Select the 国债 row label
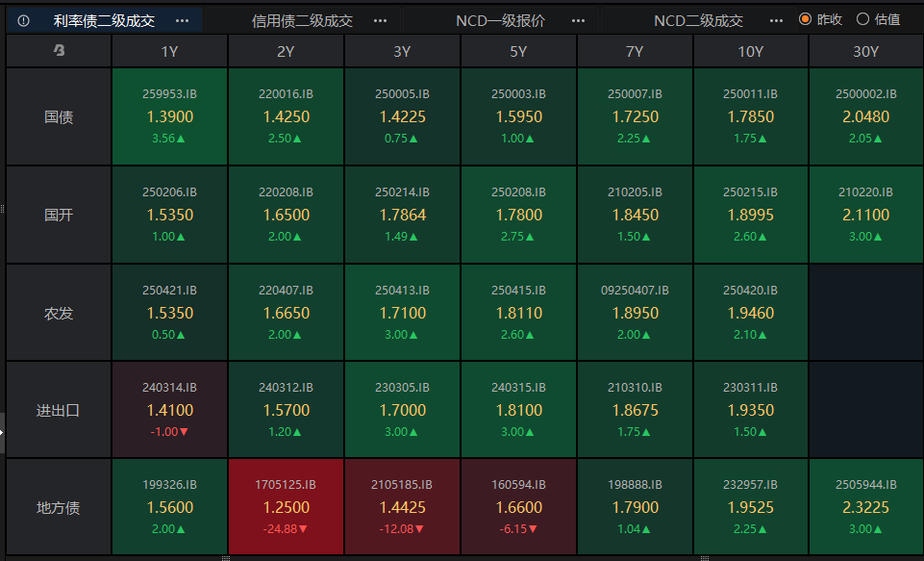Viewport: 924px width, 561px height. pos(57,115)
